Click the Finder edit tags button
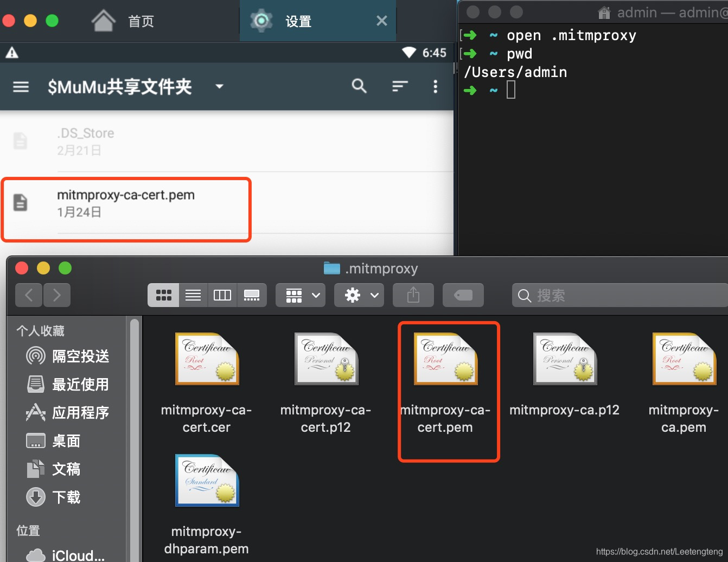The image size is (728, 562). tap(463, 295)
